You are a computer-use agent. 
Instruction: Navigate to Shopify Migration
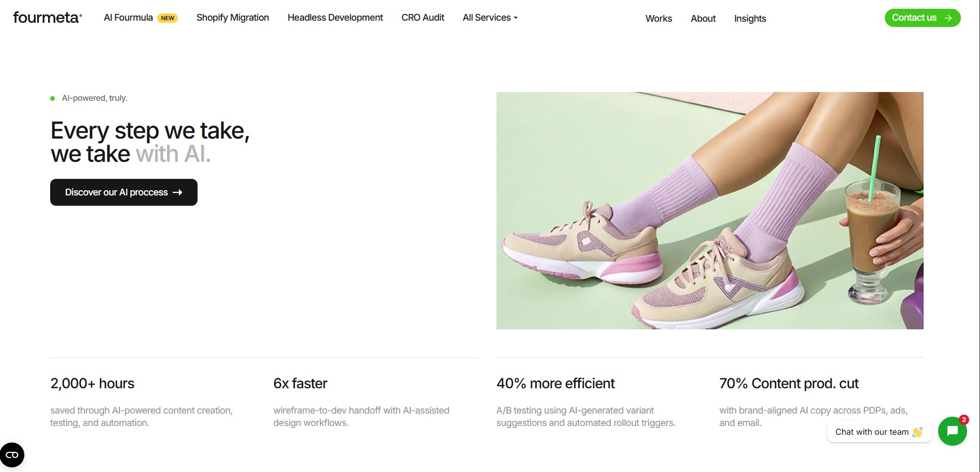[x=232, y=17]
